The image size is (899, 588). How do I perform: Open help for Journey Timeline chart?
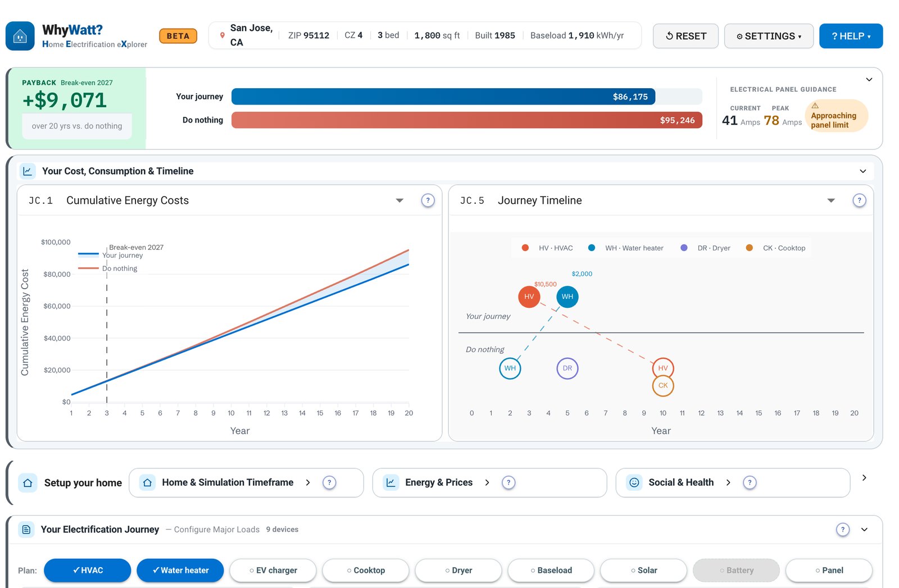[859, 200]
